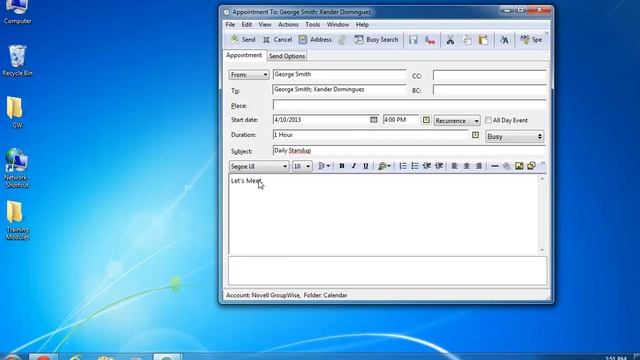Screen dimensions: 640x360
Task: Click the spell check abc icon in toolbar
Action: pos(430,40)
